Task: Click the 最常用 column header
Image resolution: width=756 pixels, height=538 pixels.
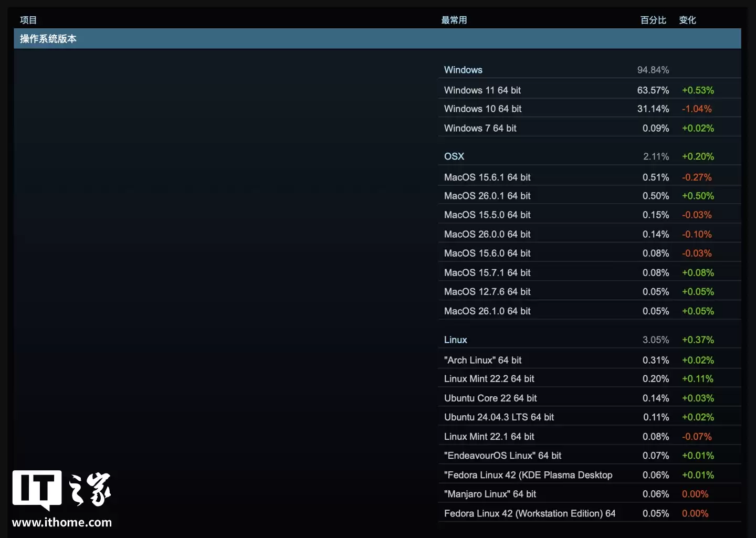Action: pyautogui.click(x=454, y=20)
